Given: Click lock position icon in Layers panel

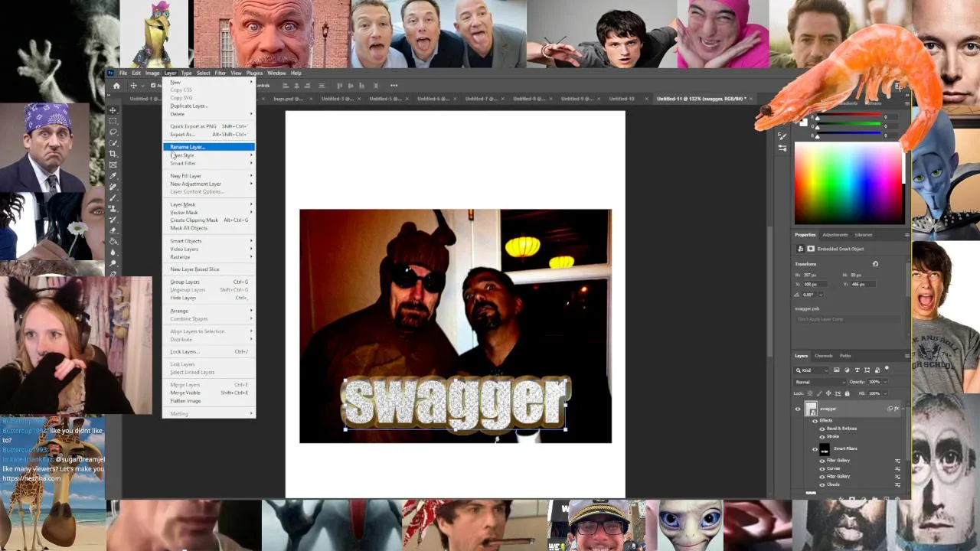Looking at the screenshot, I should (x=829, y=393).
